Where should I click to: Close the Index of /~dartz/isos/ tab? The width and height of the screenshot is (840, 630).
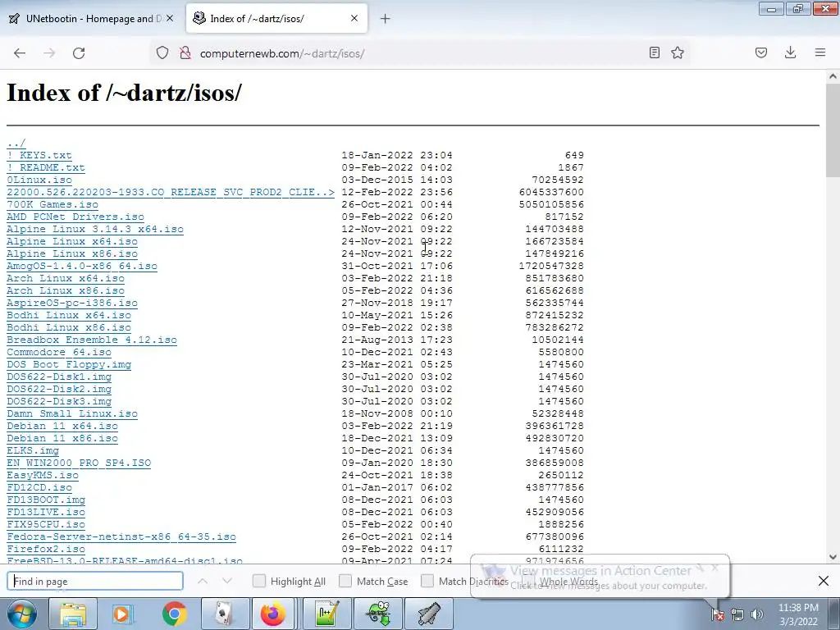354,18
